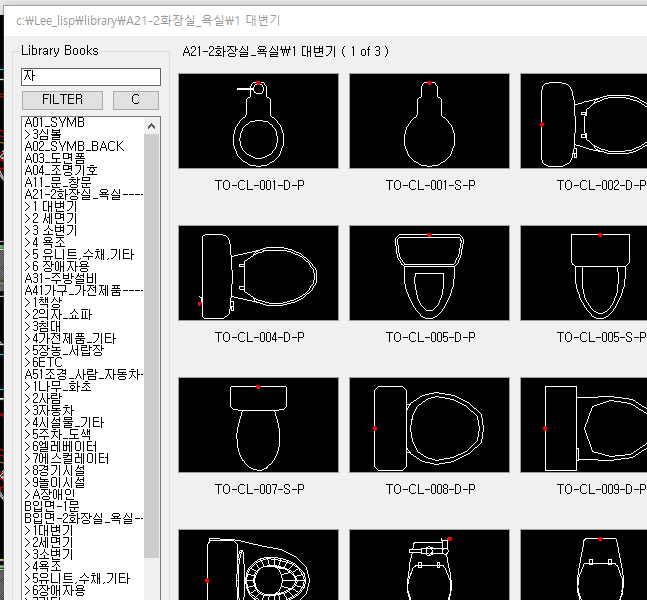This screenshot has height=600, width=647.
Task: Select the TO-CL-002-D-P toilet thumbnail
Action: pyautogui.click(x=583, y=121)
